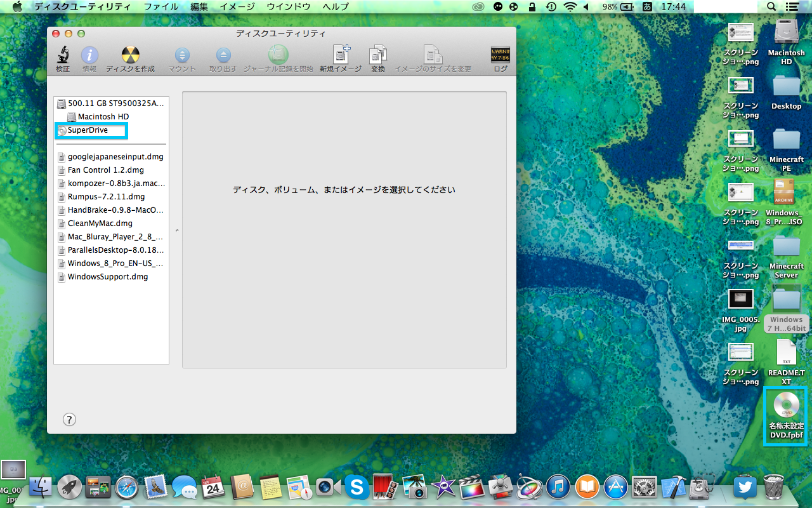
Task: Click the help question mark button
Action: click(70, 419)
